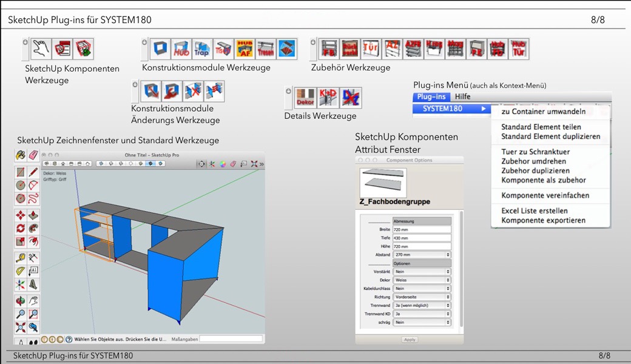This screenshot has width=631, height=364.
Task: Click the 3D Text tool
Action: tap(33, 285)
